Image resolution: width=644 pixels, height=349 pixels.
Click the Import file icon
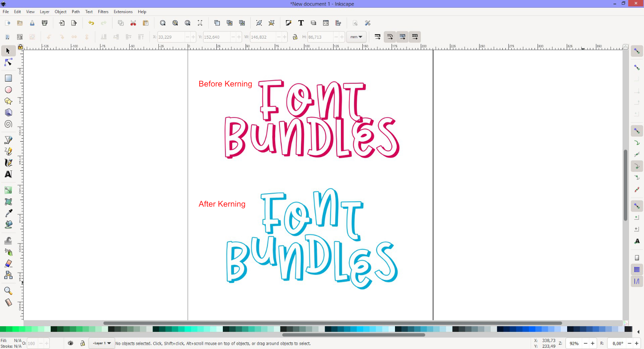coord(62,23)
